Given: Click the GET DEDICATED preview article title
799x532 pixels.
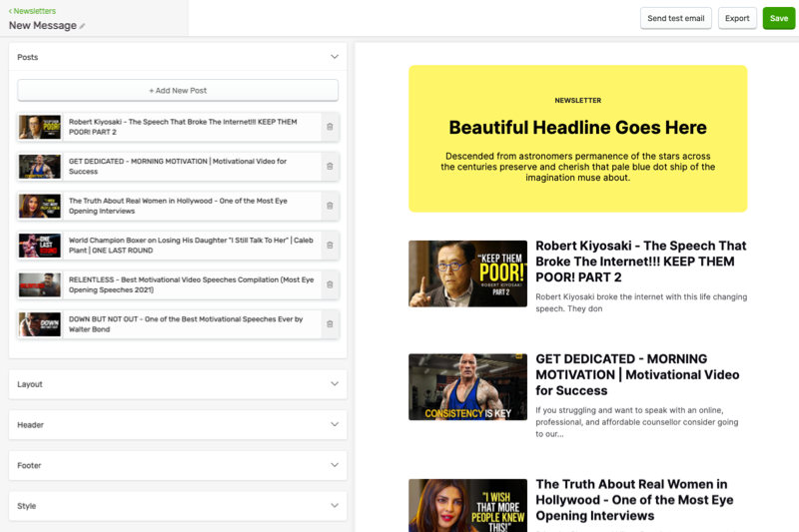Looking at the screenshot, I should pos(637,374).
